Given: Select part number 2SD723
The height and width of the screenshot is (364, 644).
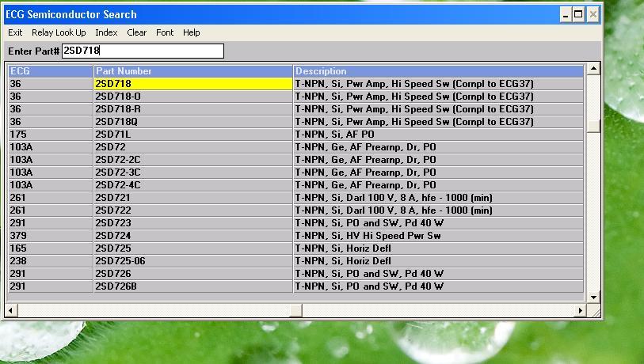Looking at the screenshot, I should pyautogui.click(x=193, y=223).
